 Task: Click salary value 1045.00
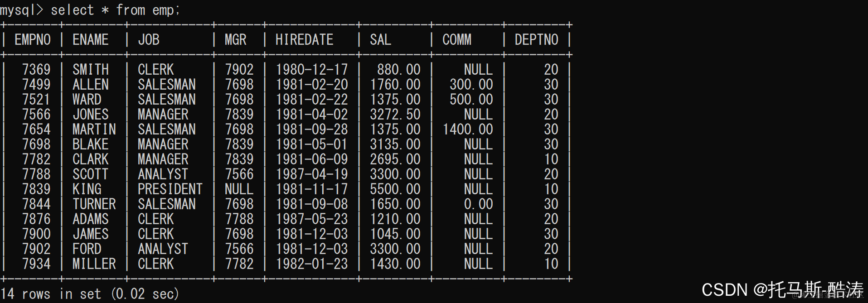click(x=395, y=234)
